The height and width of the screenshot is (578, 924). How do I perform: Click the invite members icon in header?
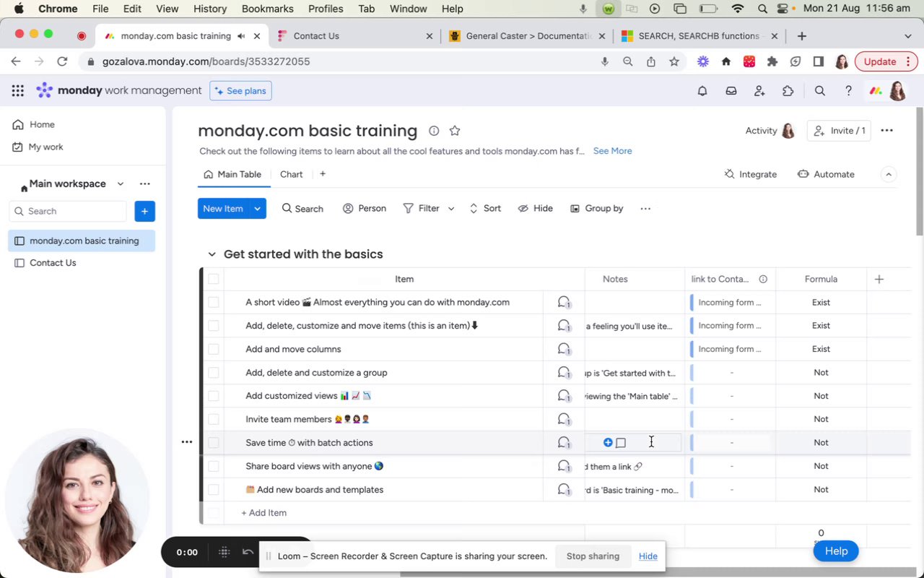tap(759, 91)
